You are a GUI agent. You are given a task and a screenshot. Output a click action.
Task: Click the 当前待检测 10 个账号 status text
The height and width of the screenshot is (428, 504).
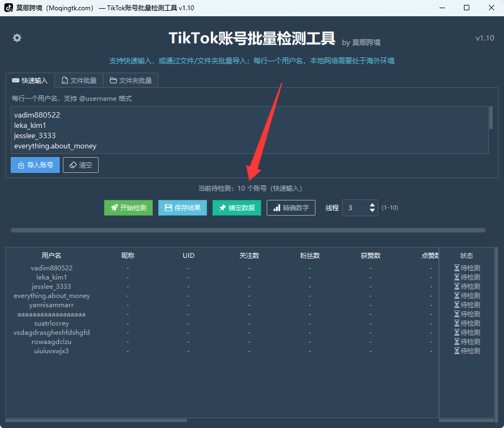(x=250, y=189)
